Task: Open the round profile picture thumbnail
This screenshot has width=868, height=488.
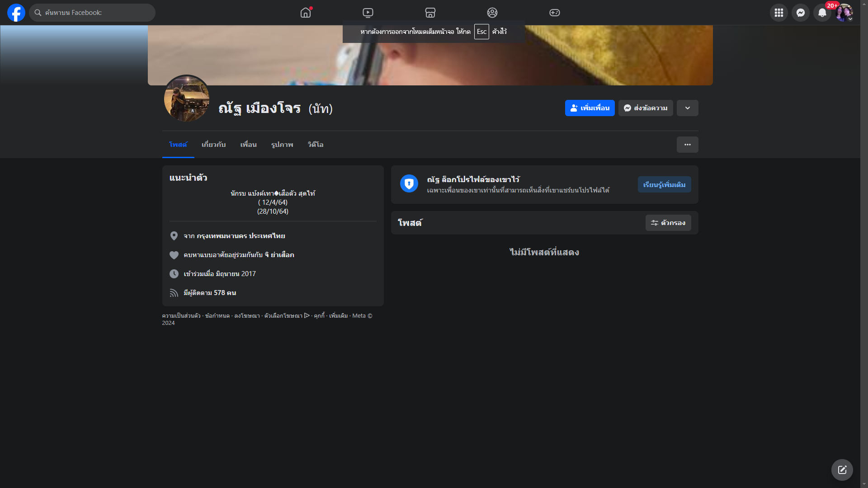Action: point(187,98)
